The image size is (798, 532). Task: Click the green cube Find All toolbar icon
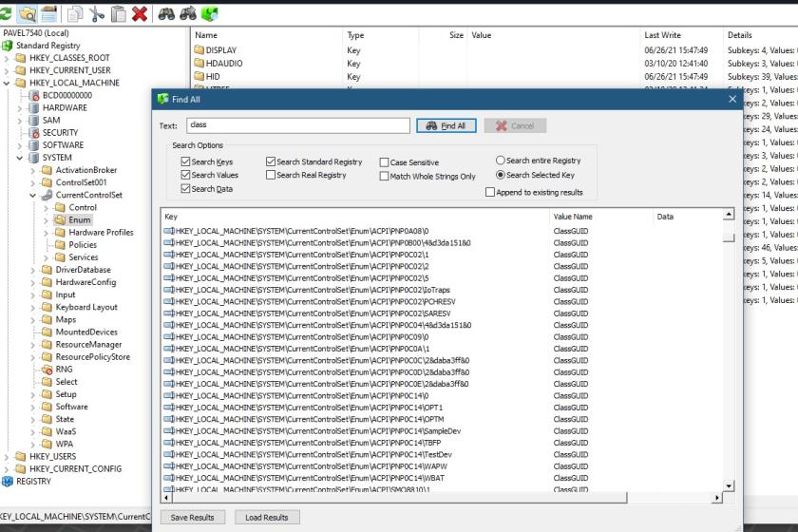pyautogui.click(x=210, y=13)
